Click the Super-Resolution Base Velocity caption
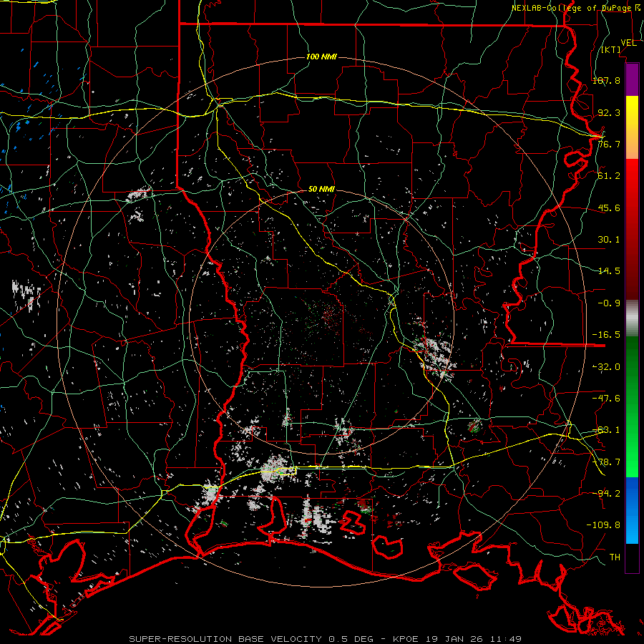 tap(326, 639)
